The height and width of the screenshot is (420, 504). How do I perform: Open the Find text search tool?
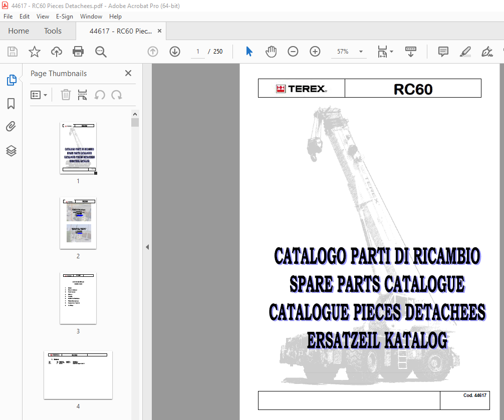click(x=101, y=52)
